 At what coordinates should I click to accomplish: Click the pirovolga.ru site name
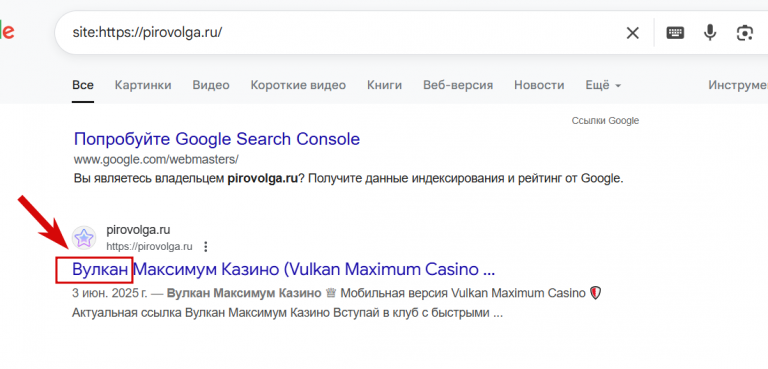coord(138,230)
